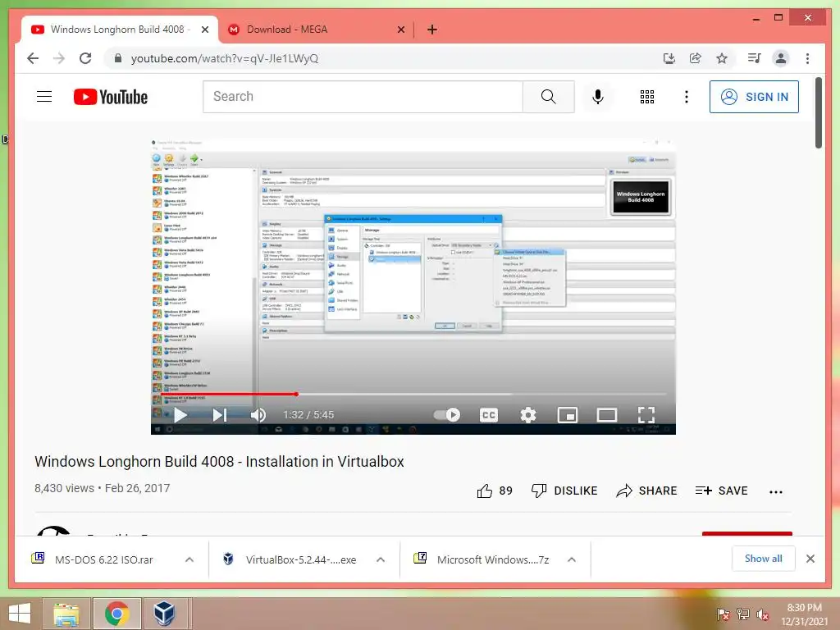Expand options for Microsoft Windows 7z download

(572, 559)
